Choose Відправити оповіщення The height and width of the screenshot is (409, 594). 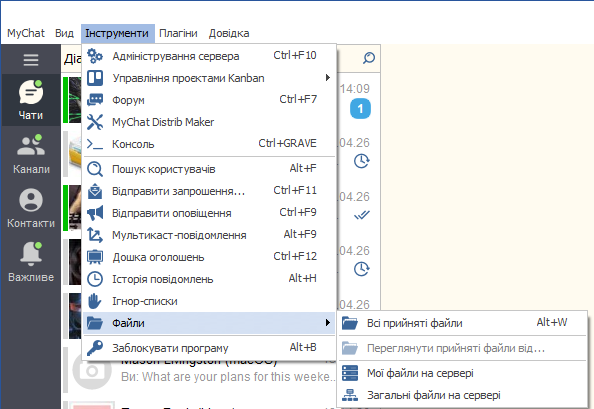click(x=209, y=213)
